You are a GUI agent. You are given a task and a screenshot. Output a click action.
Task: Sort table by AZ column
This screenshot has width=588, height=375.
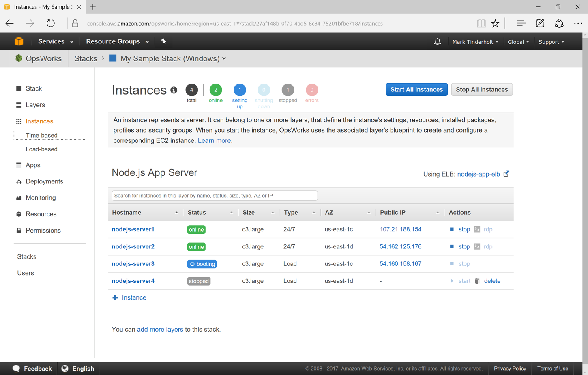point(348,212)
